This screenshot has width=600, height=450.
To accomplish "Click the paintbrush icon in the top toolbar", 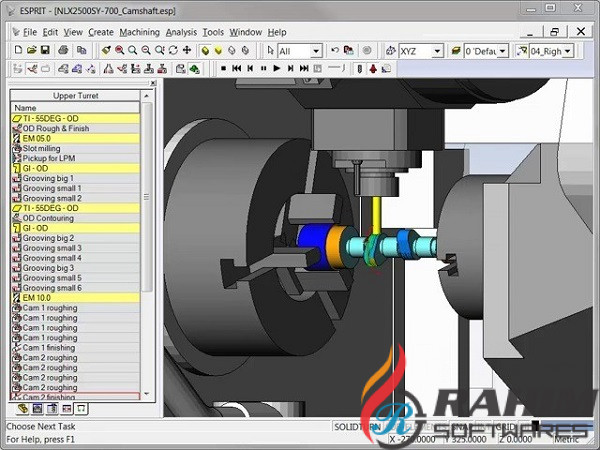I will [x=106, y=50].
